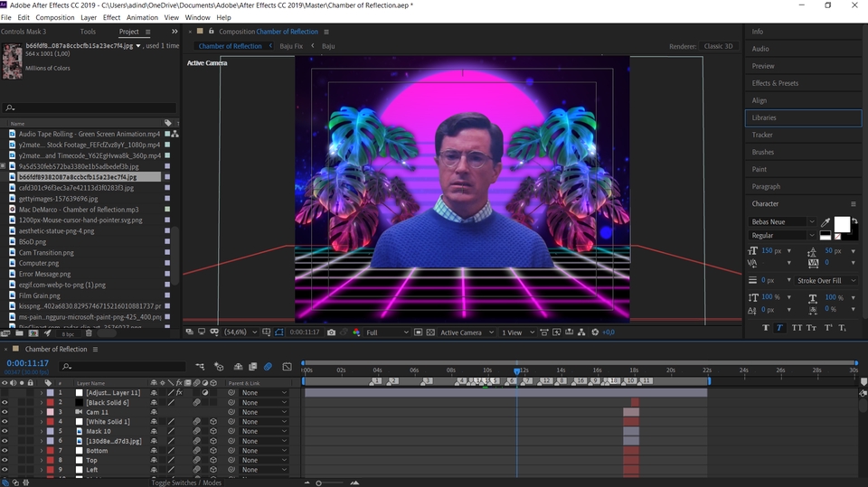Hide the White Solid 1 layer

[5, 422]
